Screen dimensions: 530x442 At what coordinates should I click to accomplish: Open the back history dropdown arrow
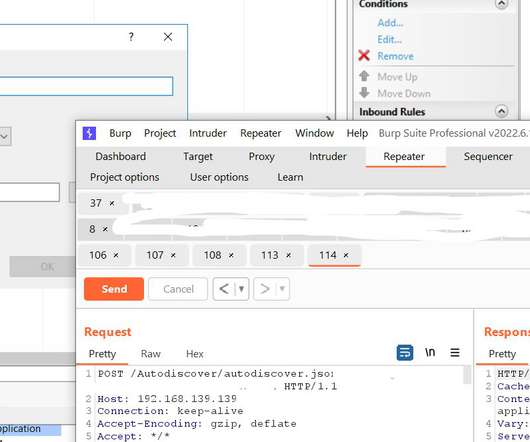coord(242,289)
